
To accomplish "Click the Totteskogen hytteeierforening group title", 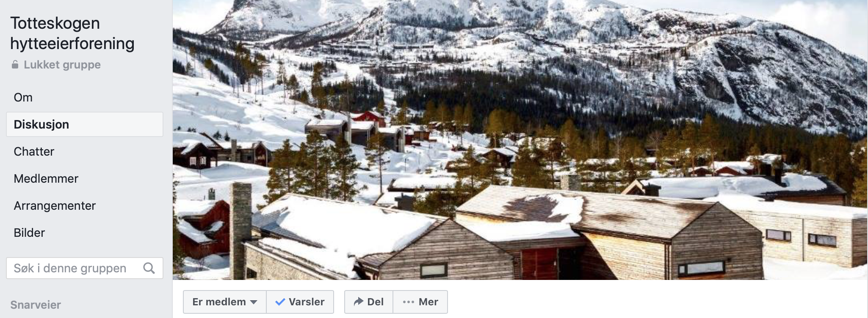I will coord(72,33).
